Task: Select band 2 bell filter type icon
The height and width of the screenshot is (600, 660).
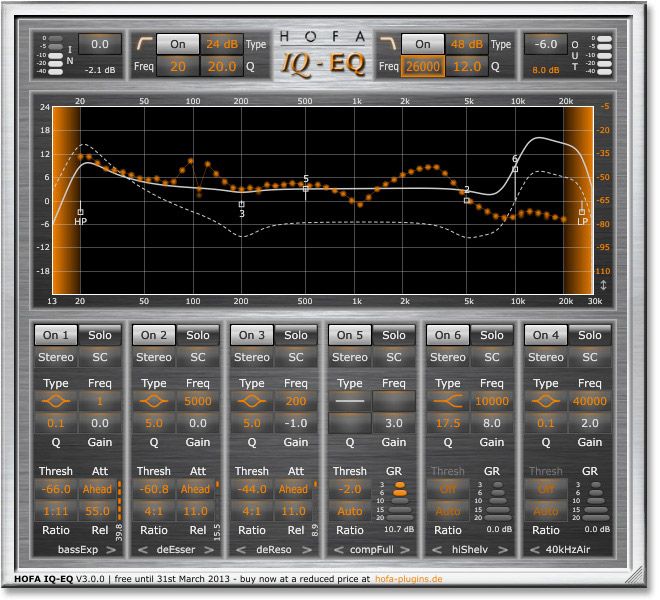Action: [154, 401]
